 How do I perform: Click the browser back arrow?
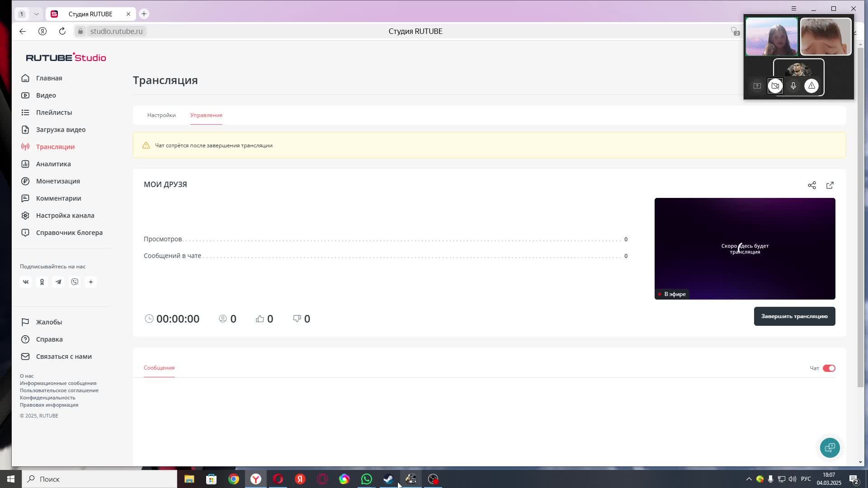click(23, 31)
